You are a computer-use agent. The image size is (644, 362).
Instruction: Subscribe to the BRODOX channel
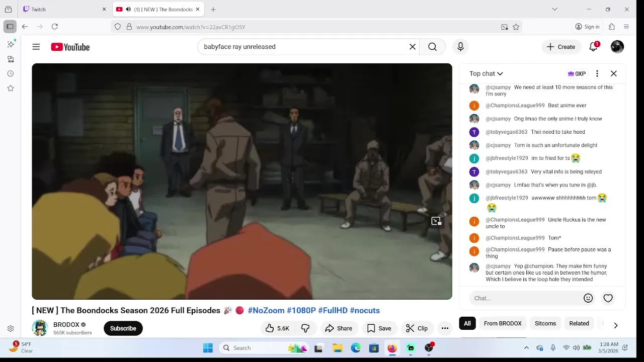123,328
